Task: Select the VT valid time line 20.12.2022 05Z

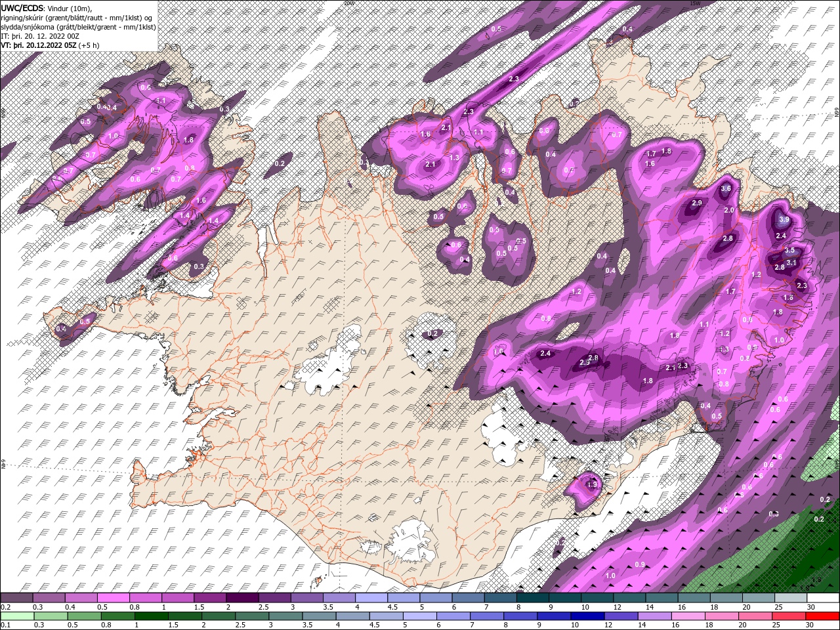Action: point(51,45)
